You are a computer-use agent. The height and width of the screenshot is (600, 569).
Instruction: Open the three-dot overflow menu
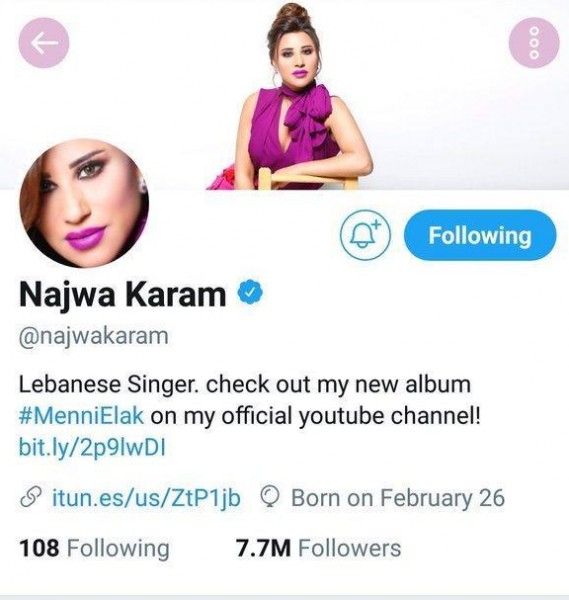[x=534, y=42]
